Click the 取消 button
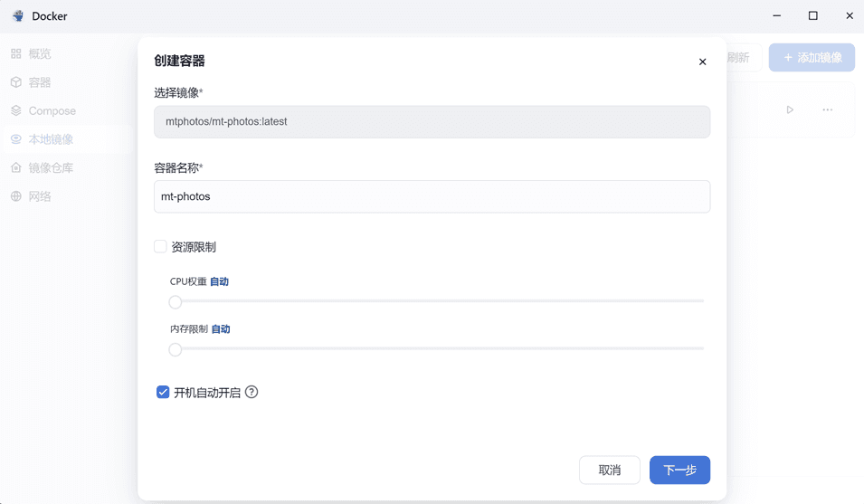Screen dimensions: 864x504 click(610, 470)
